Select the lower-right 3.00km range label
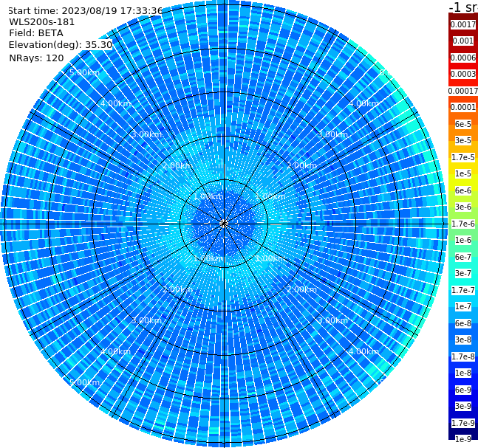This screenshot has width=478, height=448. (333, 320)
